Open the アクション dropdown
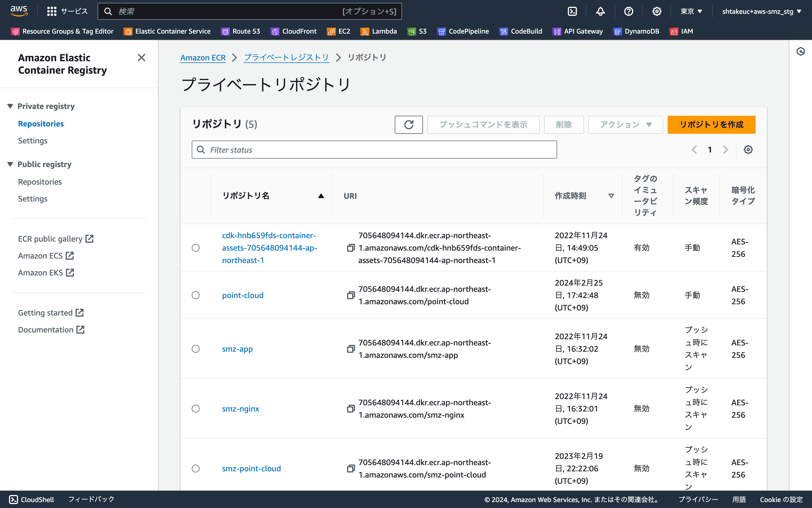Screen dimensions: 812x508 pos(625,125)
